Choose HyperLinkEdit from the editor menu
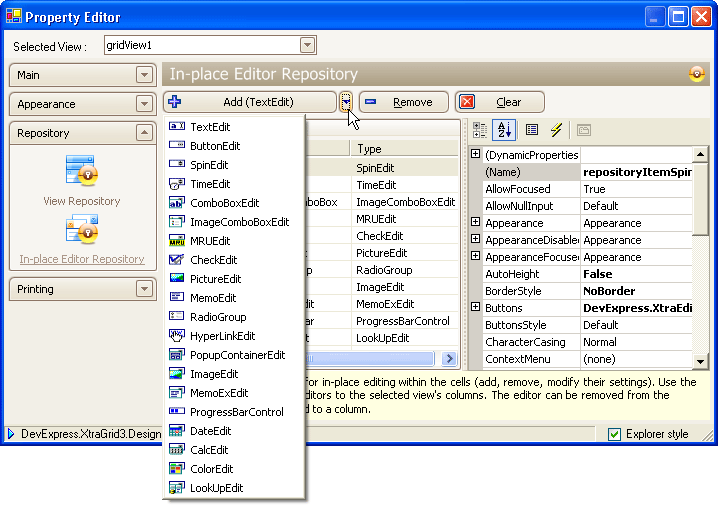The height and width of the screenshot is (505, 718). coord(234,336)
